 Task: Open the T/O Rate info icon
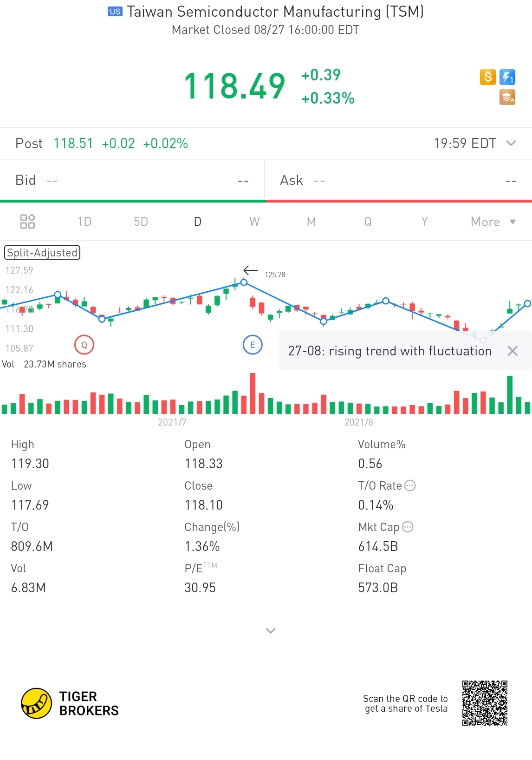click(x=410, y=485)
